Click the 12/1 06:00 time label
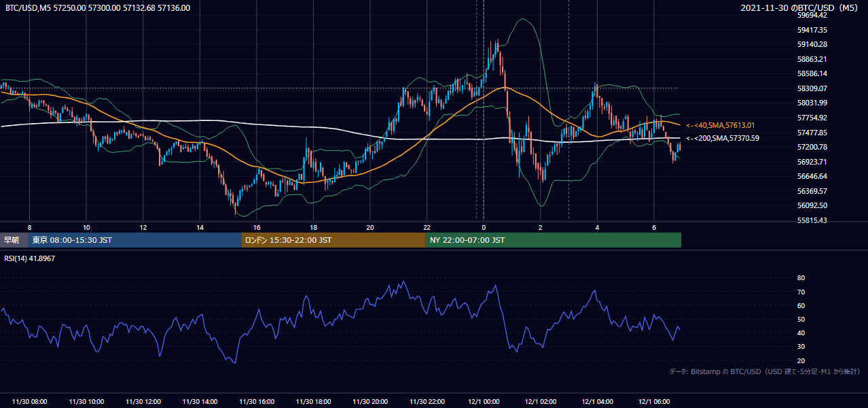The image size is (868, 408). pyautogui.click(x=654, y=402)
